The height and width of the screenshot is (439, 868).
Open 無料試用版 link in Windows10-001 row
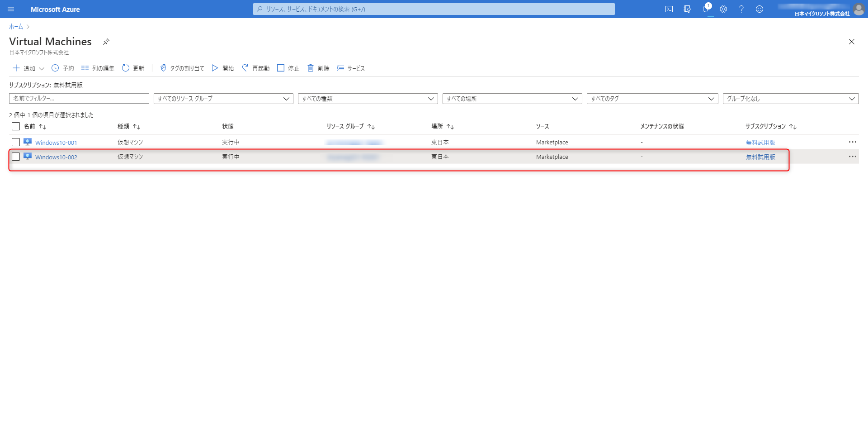[x=760, y=143]
